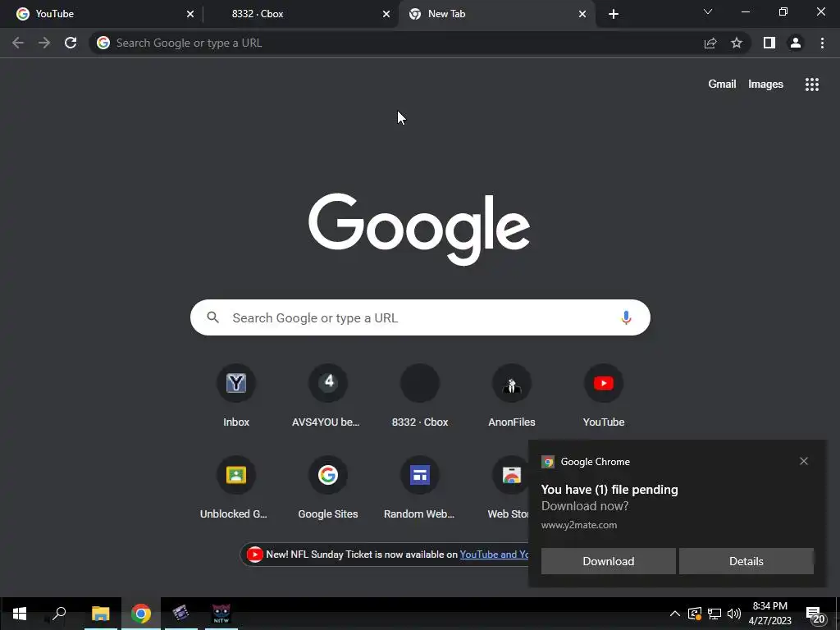Bookmark this tab with the star icon

[x=737, y=43]
